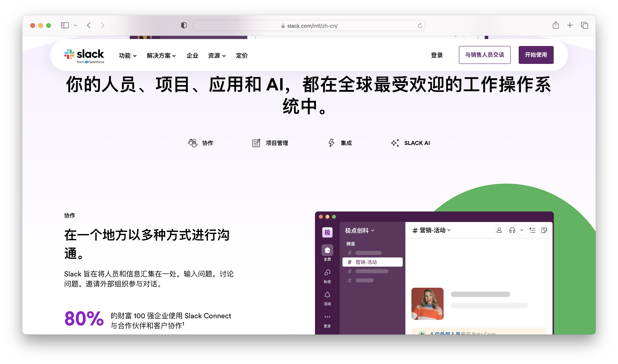Click the 主页 home icon in Slack sidebar
618x364 pixels.
click(327, 250)
